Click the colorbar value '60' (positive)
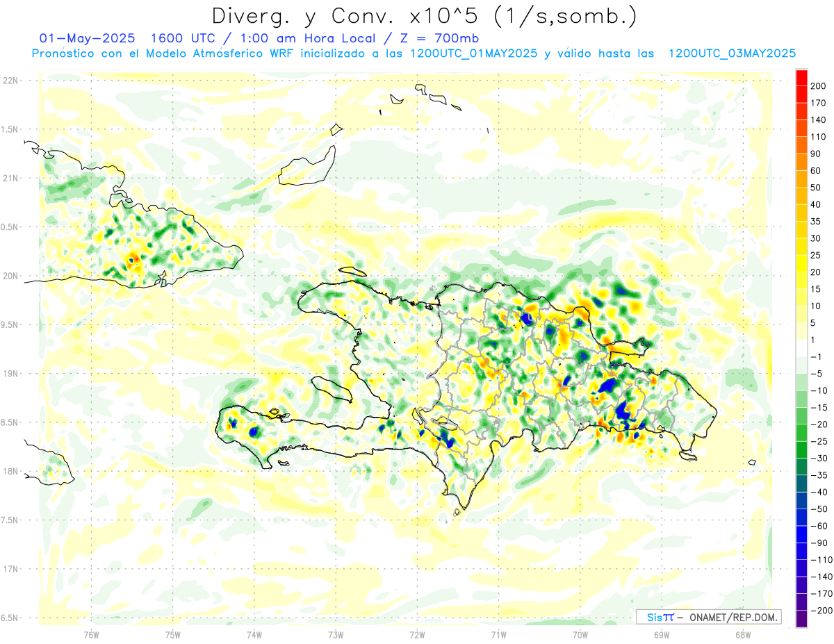This screenshot has height=644, width=834. 816,171
